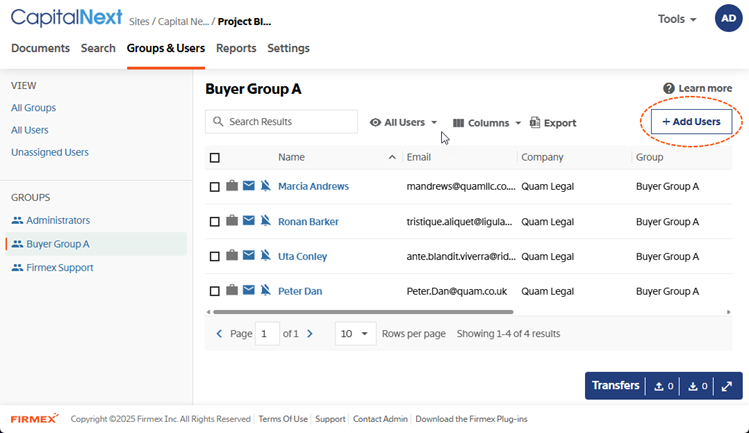749x433 pixels.
Task: Click the Administrators group people icon
Action: tap(17, 220)
